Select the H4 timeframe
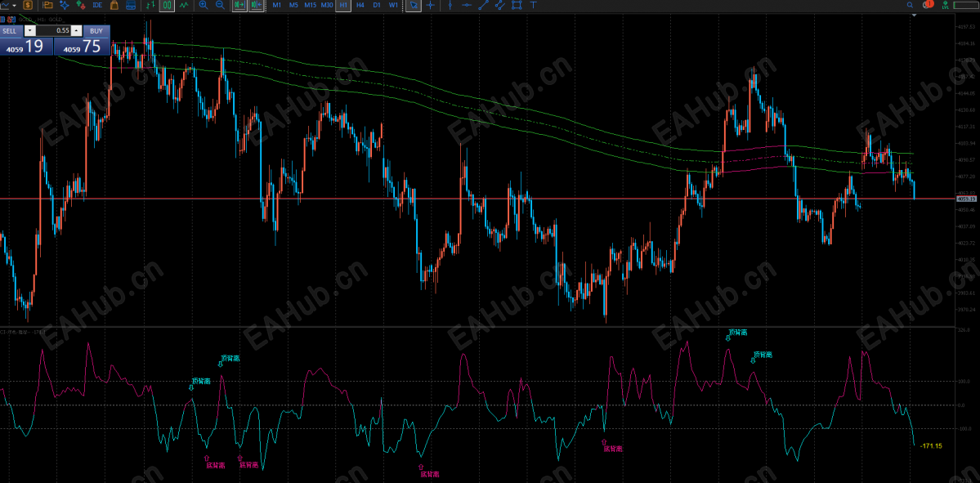 360,5
